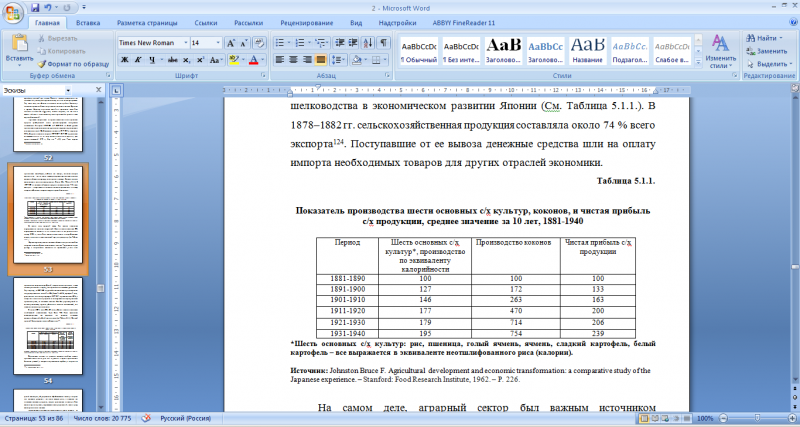Image resolution: width=800 pixels, height=427 pixels.
Task: Sort text with the A-Z sort icon
Action: click(369, 43)
